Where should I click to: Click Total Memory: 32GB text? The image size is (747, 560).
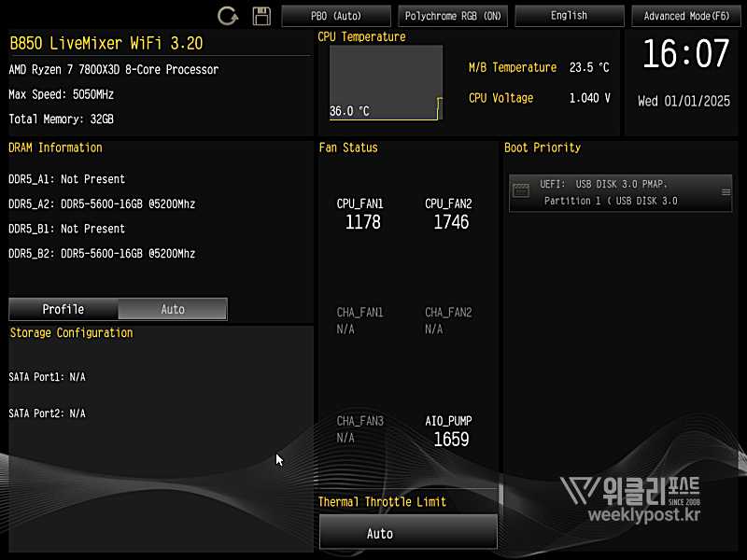61,119
